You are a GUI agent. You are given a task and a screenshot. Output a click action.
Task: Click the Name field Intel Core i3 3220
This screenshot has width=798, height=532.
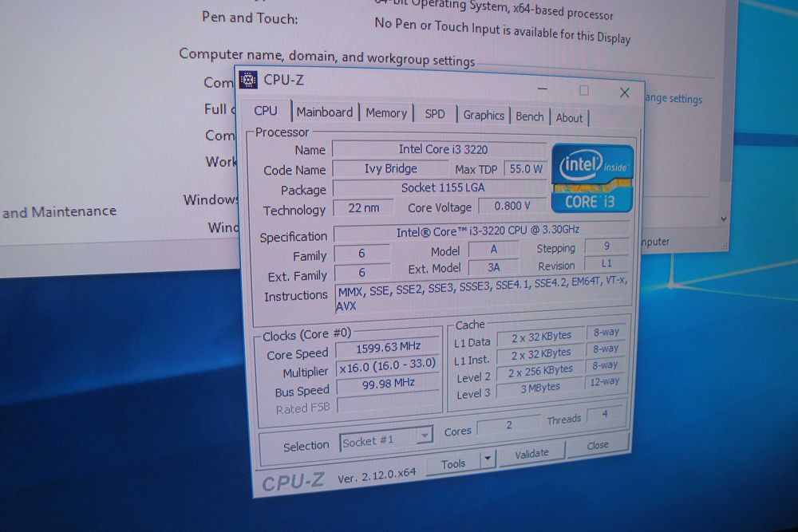pyautogui.click(x=440, y=149)
